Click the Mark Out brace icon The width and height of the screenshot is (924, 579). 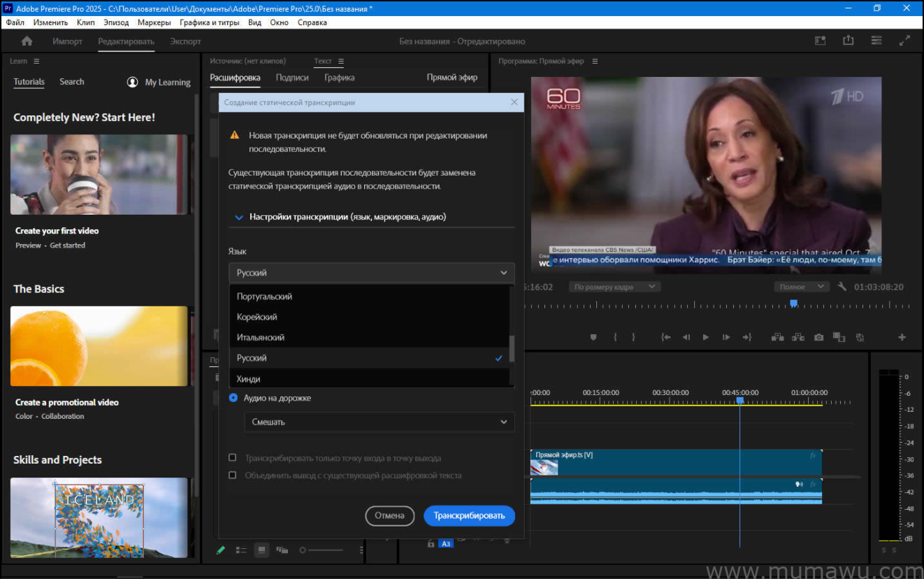[x=633, y=337]
